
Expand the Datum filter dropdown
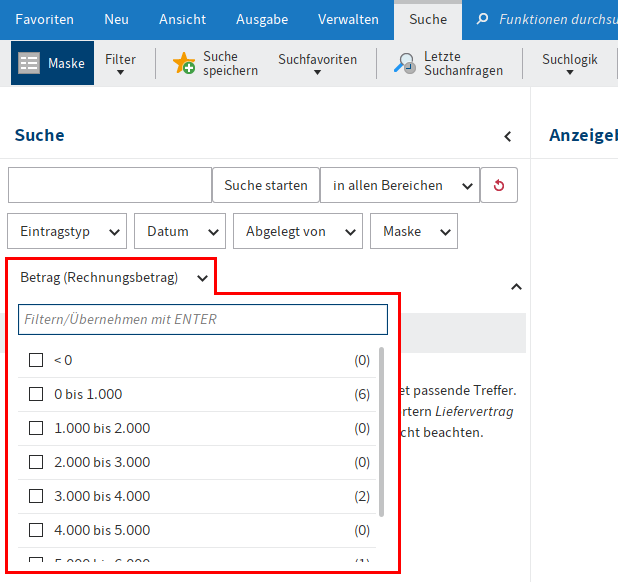[180, 231]
